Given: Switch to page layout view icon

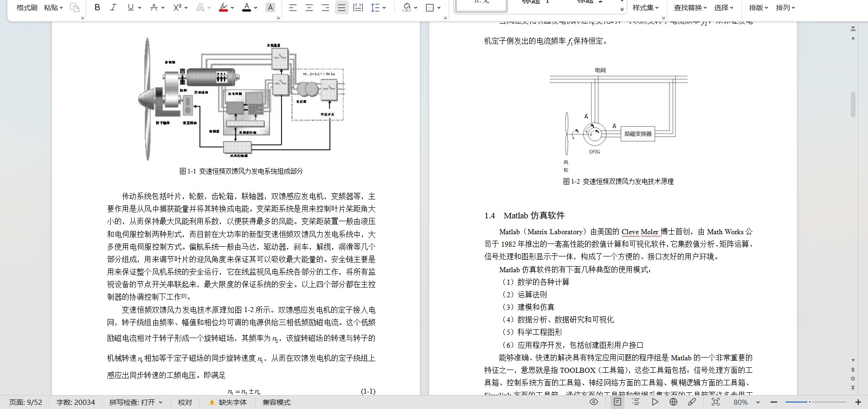Looking at the screenshot, I should point(617,402).
